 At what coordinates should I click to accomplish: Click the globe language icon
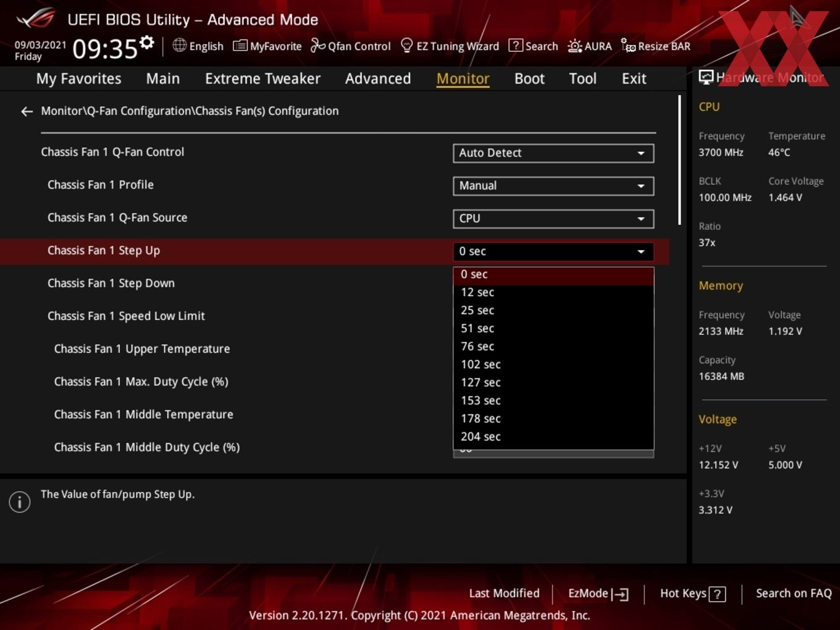tap(179, 45)
